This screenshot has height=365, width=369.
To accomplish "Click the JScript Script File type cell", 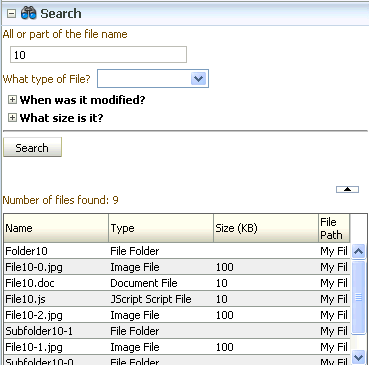I will coord(161,299).
